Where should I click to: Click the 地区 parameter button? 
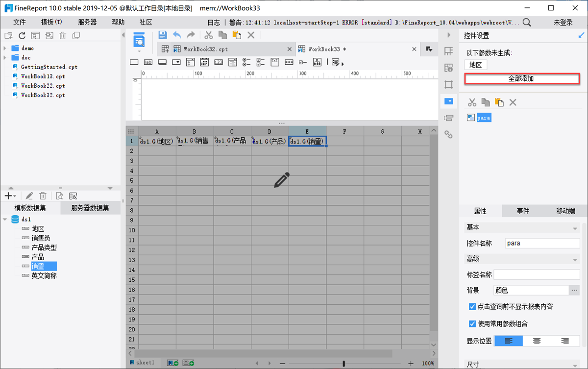pyautogui.click(x=475, y=65)
